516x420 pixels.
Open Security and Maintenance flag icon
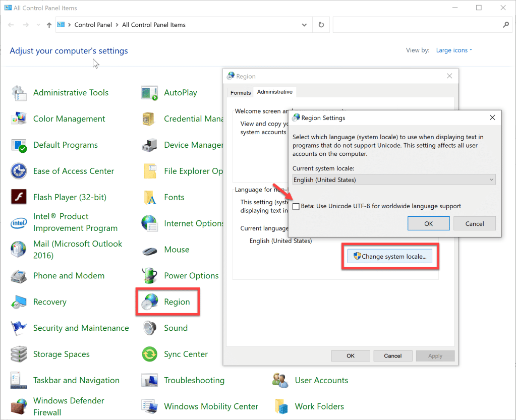pyautogui.click(x=19, y=328)
